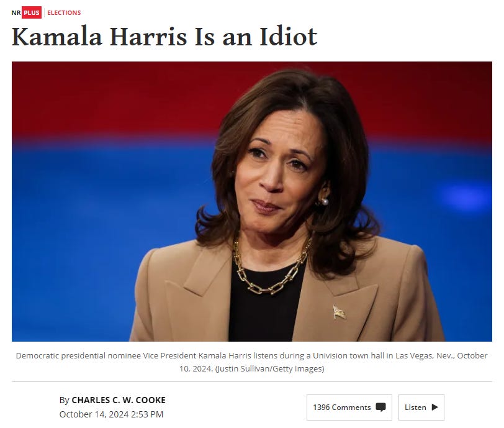Click the "By" label before the author name
The height and width of the screenshot is (428, 504).
[64, 400]
